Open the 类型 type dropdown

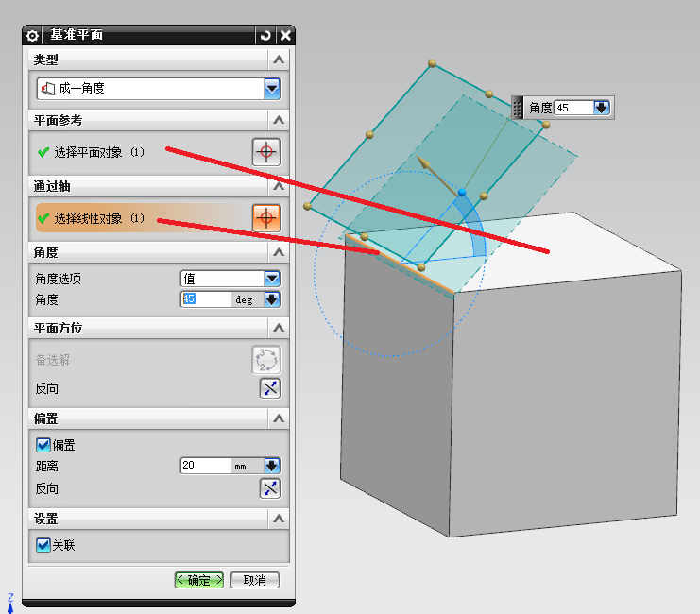pyautogui.click(x=272, y=89)
